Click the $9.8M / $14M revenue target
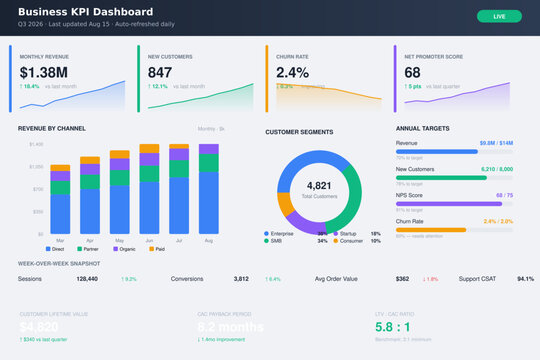540x360 pixels. pyautogui.click(x=496, y=143)
